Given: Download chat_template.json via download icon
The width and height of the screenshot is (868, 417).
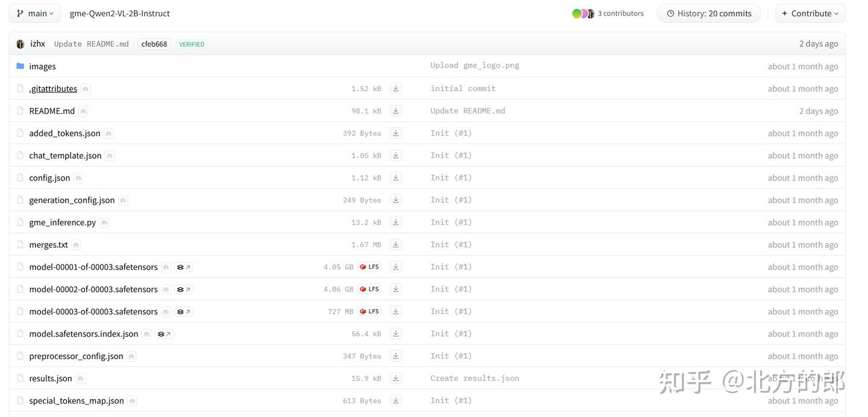Looking at the screenshot, I should coord(395,156).
